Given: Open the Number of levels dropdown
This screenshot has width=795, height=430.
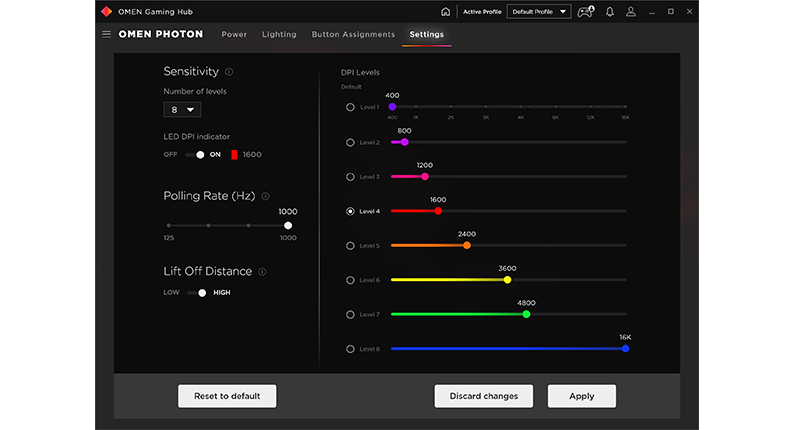Looking at the screenshot, I should point(182,110).
